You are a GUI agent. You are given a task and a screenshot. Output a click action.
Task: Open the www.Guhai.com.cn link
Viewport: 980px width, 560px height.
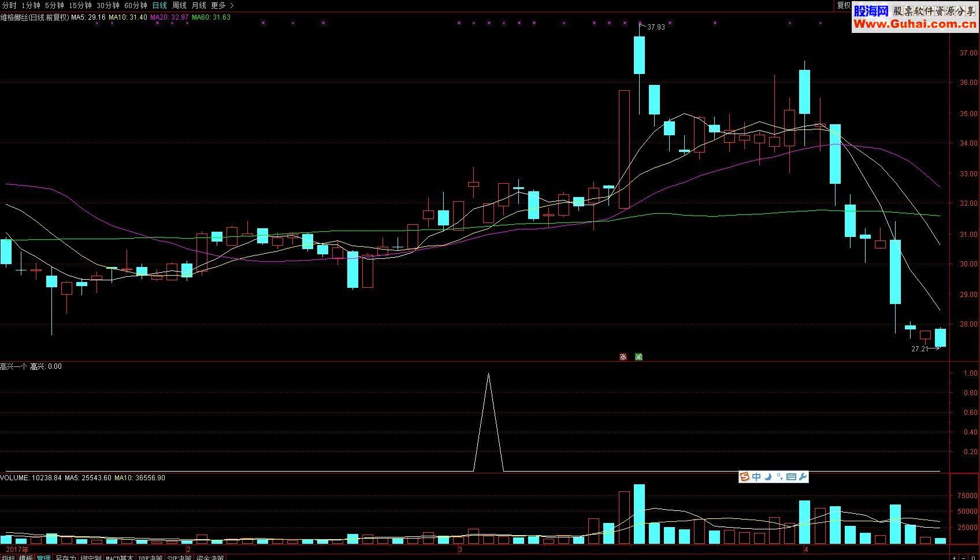click(x=915, y=24)
